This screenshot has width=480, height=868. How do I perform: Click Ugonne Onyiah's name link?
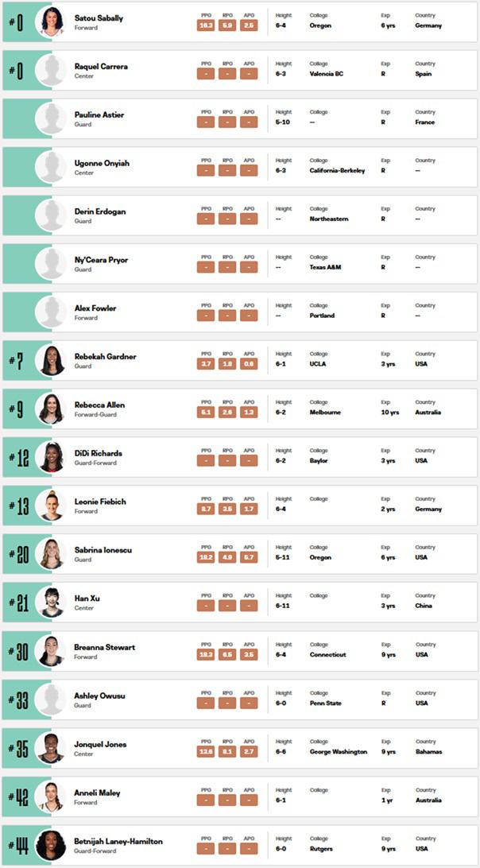point(102,163)
